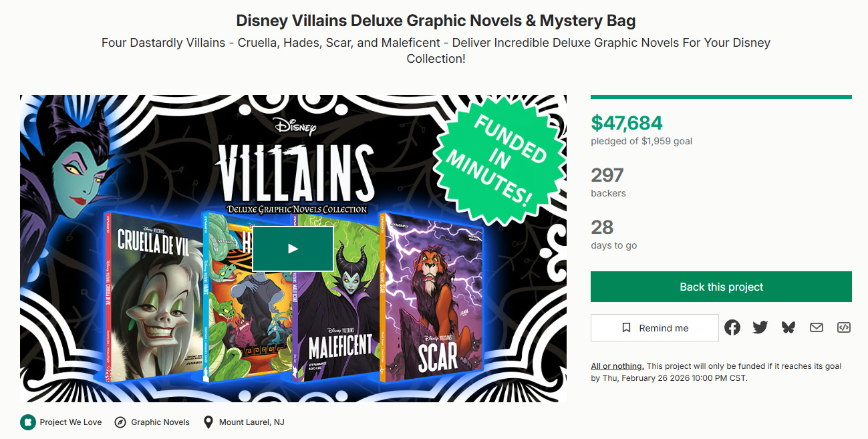The image size is (868, 439).
Task: Click the green funding progress bar
Action: click(721, 97)
